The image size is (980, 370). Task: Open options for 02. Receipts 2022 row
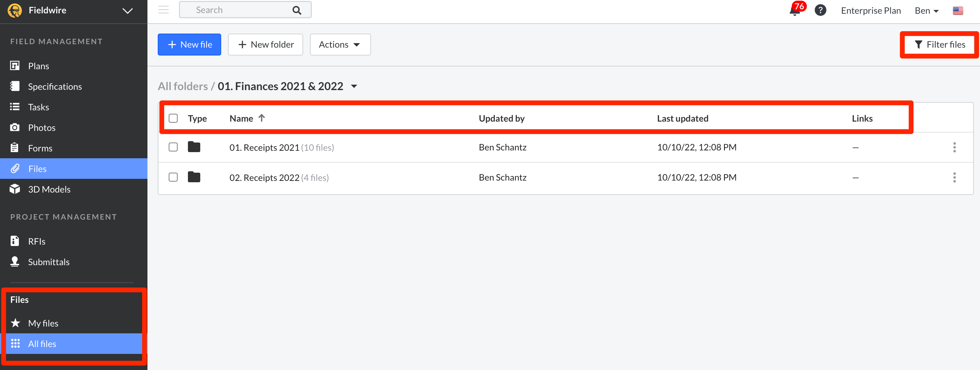click(954, 177)
